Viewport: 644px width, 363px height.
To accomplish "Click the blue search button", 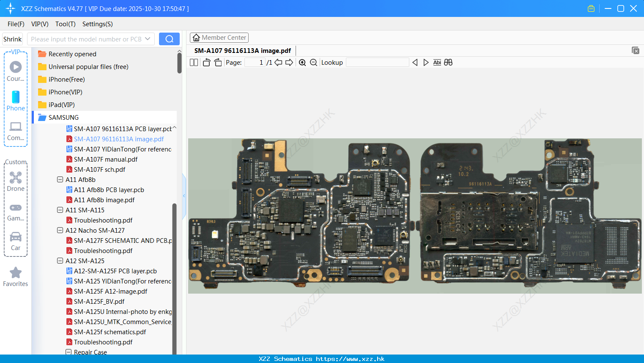I will 169,39.
